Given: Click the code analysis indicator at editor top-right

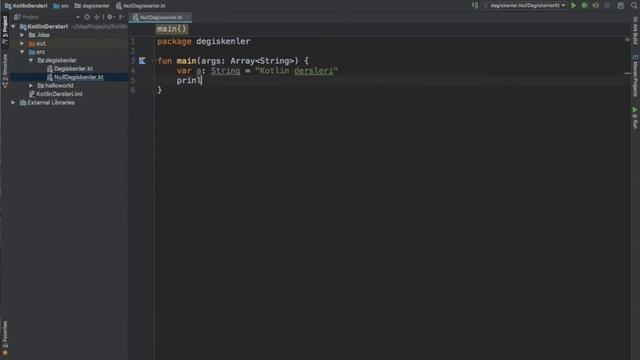Looking at the screenshot, I should tap(627, 40).
